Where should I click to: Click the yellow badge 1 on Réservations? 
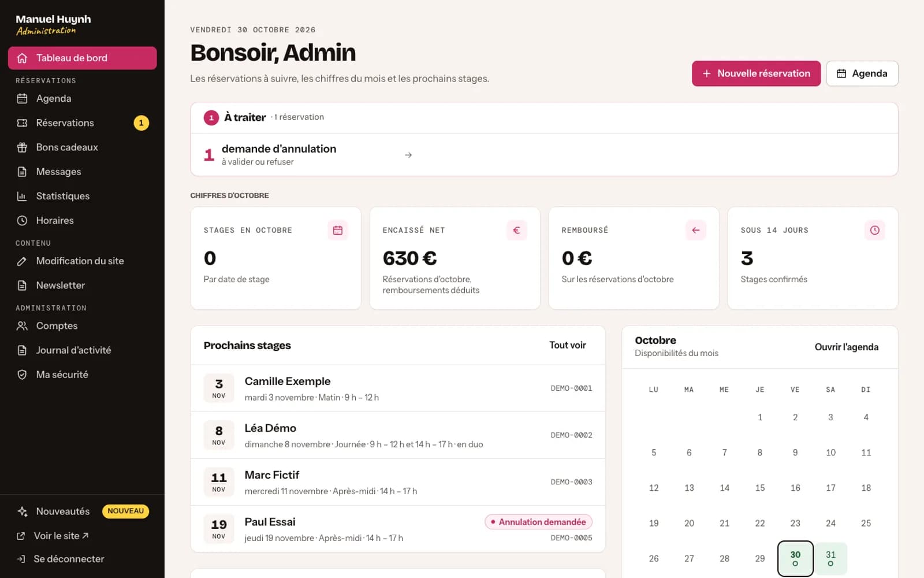click(x=141, y=123)
